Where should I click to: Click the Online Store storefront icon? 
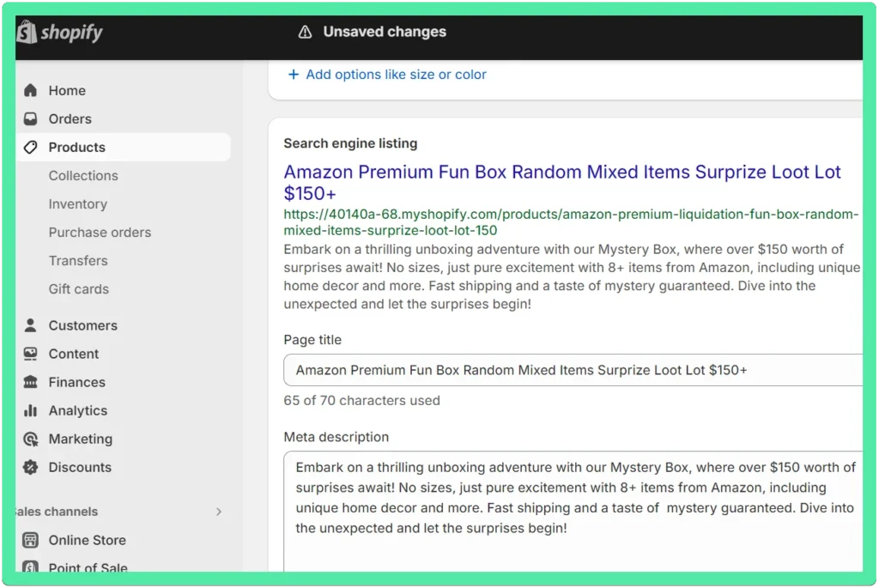click(x=30, y=540)
